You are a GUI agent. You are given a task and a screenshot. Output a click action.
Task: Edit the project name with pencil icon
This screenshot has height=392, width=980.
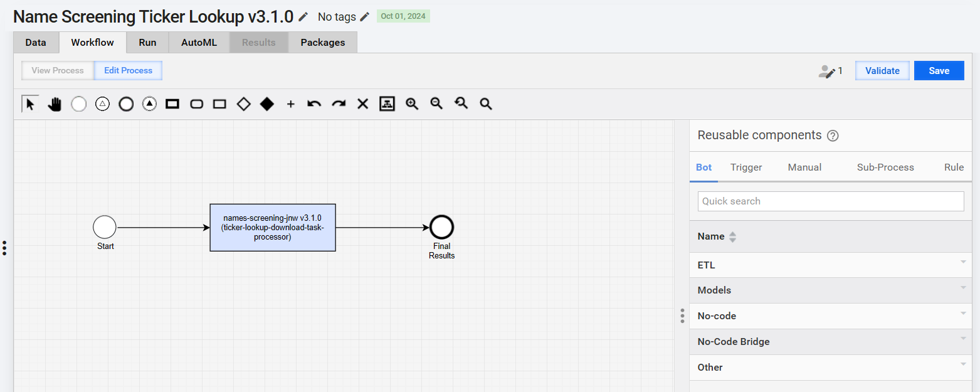tap(303, 16)
